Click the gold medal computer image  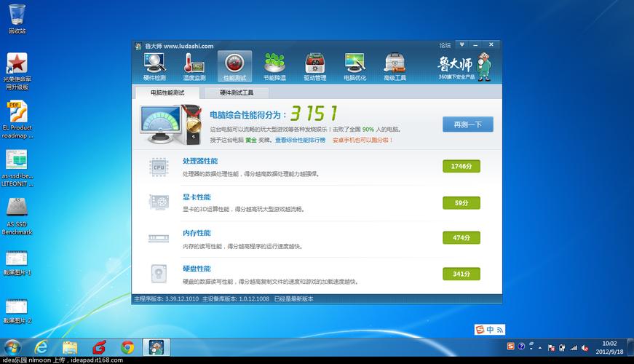point(170,124)
